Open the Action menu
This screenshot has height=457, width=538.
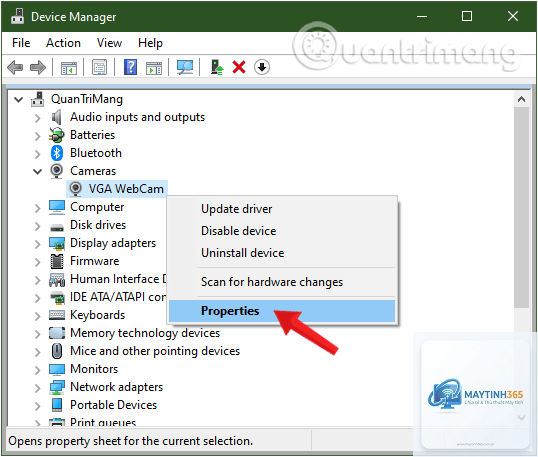coord(63,43)
